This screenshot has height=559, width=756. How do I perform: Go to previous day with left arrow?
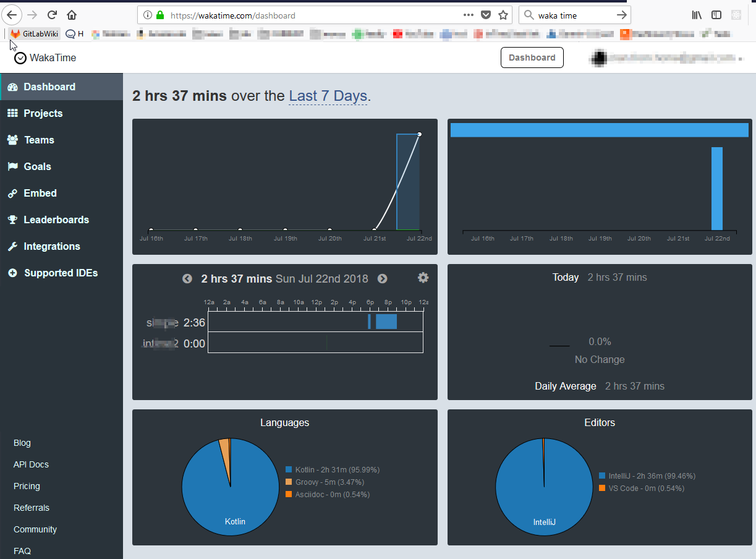tap(187, 279)
